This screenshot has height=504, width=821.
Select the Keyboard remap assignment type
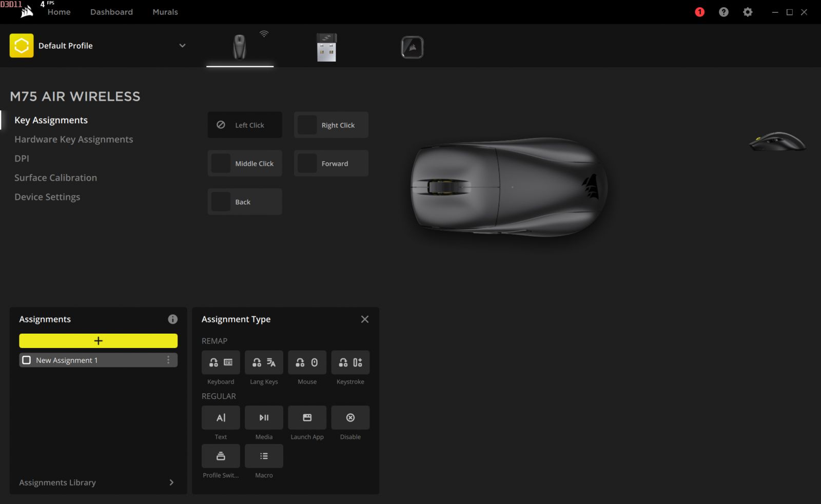[x=221, y=362]
